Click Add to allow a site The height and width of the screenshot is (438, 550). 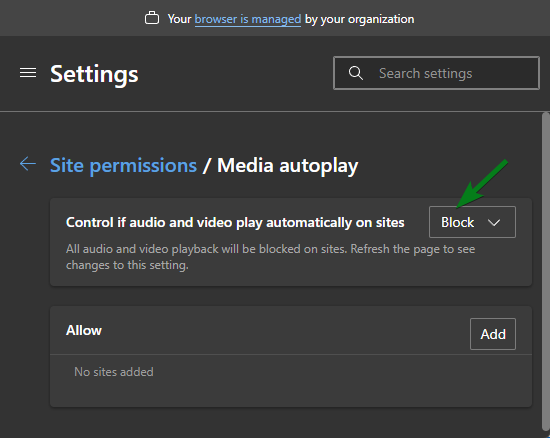(x=493, y=334)
